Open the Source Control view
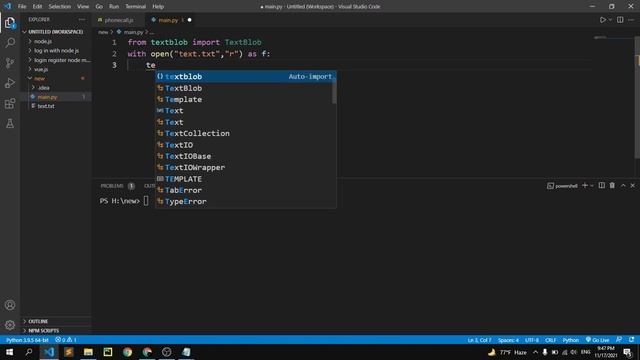Screen dimensions: 640x360 click(10, 62)
